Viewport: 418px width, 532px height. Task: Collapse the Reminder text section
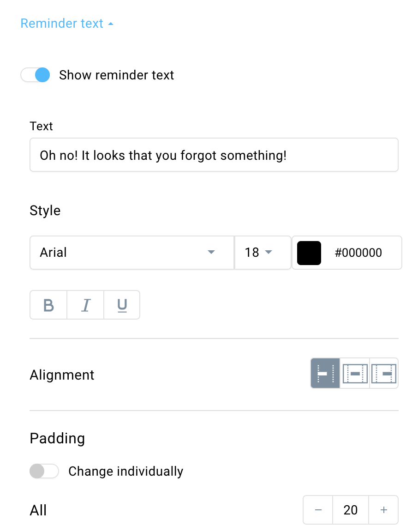coord(67,24)
